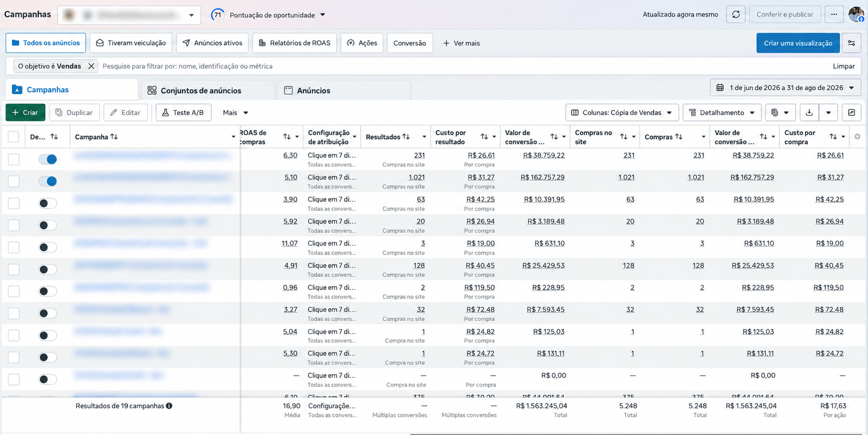Sort first Valor de conversão column arrows
Viewport: 868px width, 435px height.
coord(554,137)
